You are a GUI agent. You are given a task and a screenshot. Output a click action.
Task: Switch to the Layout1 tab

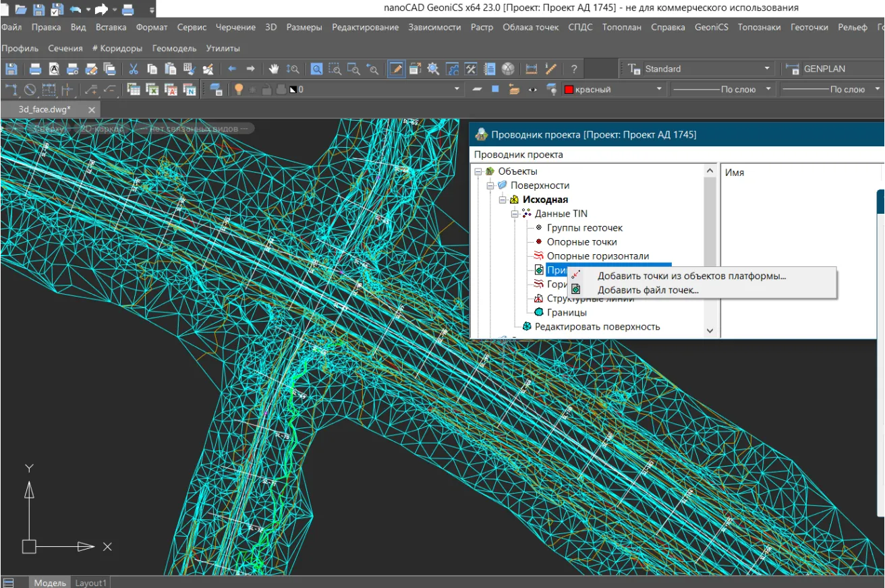click(90, 583)
